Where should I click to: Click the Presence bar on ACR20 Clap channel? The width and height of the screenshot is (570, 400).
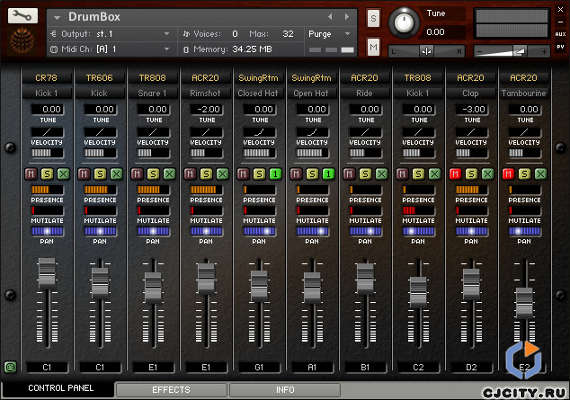pyautogui.click(x=471, y=189)
